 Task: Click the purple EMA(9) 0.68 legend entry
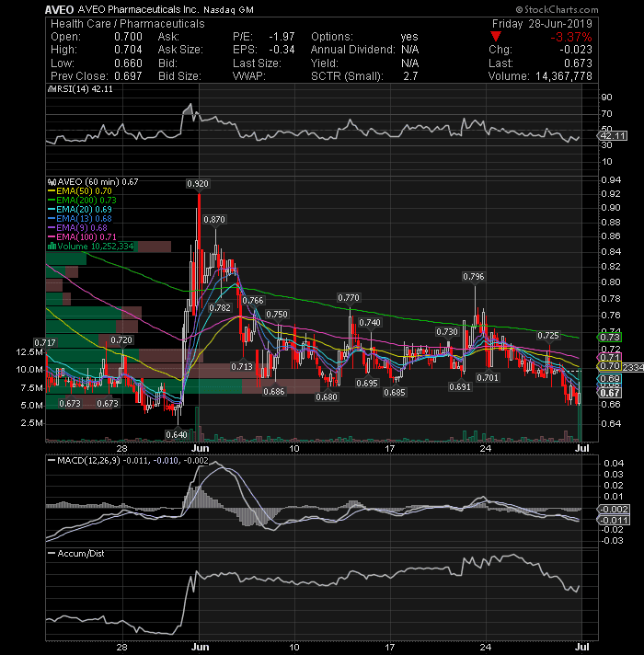[78, 227]
